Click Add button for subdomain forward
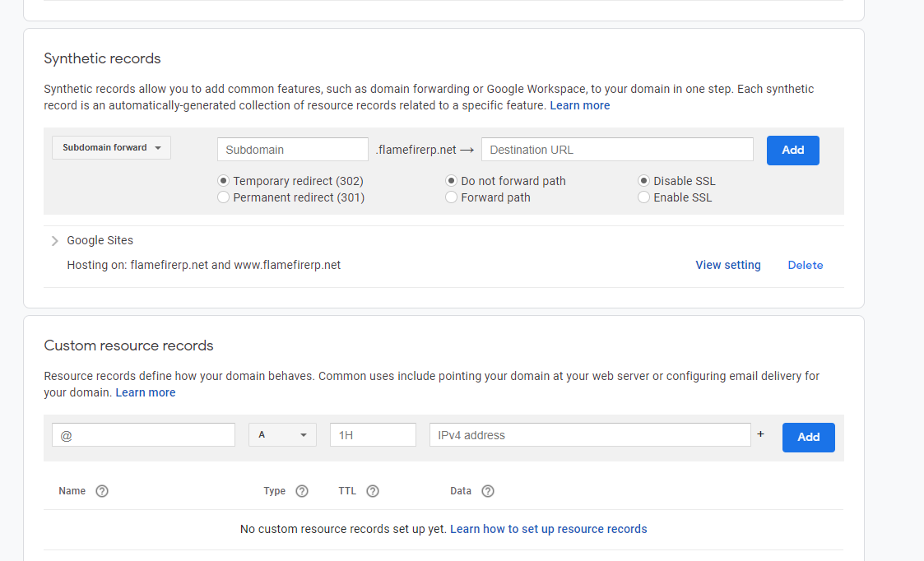This screenshot has width=924, height=561. [x=792, y=151]
